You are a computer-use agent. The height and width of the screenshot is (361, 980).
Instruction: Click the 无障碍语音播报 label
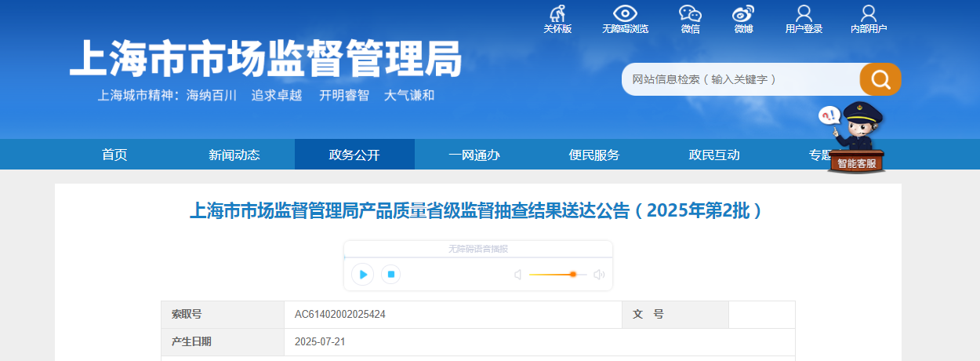point(478,249)
